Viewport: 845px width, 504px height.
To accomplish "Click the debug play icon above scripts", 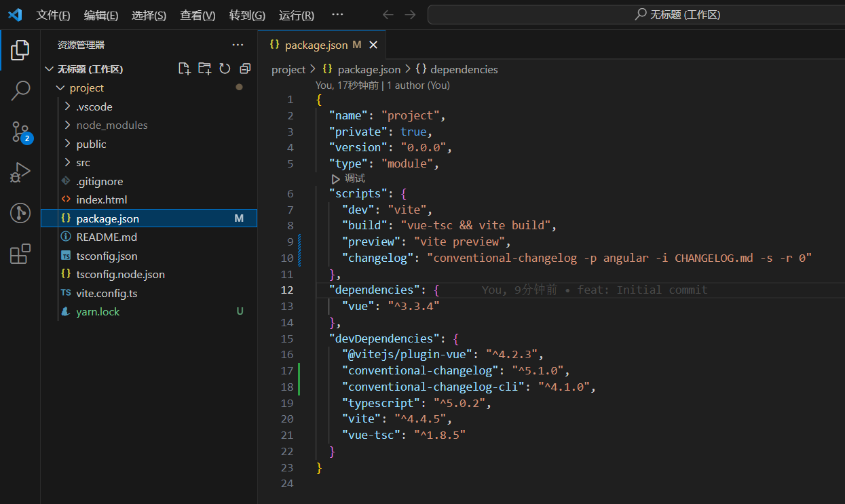I will pyautogui.click(x=335, y=179).
